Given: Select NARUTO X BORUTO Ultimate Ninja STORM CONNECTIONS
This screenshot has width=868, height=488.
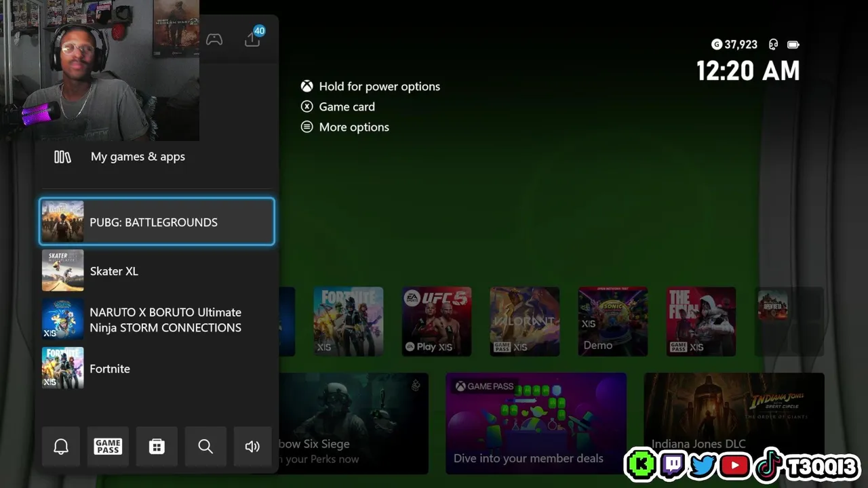Looking at the screenshot, I should [x=157, y=319].
